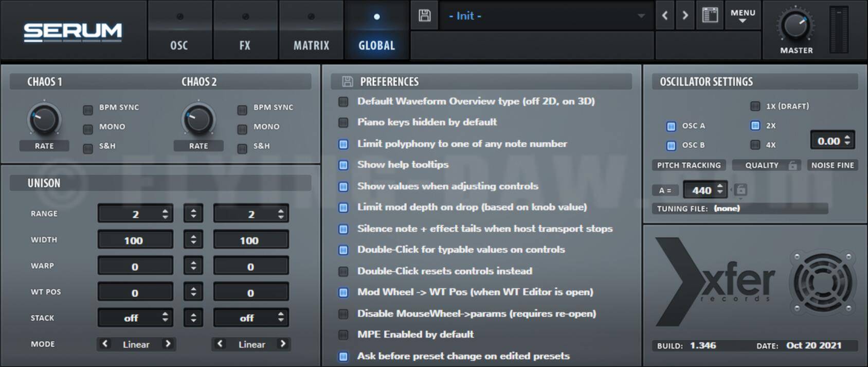Screen dimensions: 868x367
Task: Toggle Ask before preset change preference
Action: click(x=343, y=356)
